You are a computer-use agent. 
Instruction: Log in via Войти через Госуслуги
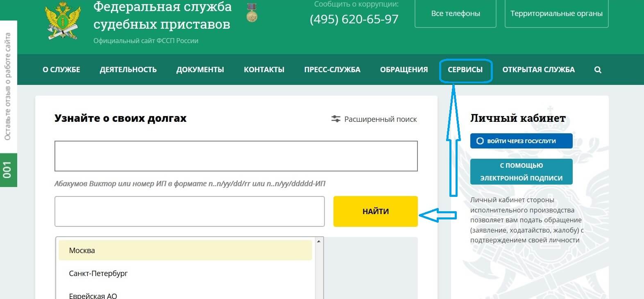point(521,141)
